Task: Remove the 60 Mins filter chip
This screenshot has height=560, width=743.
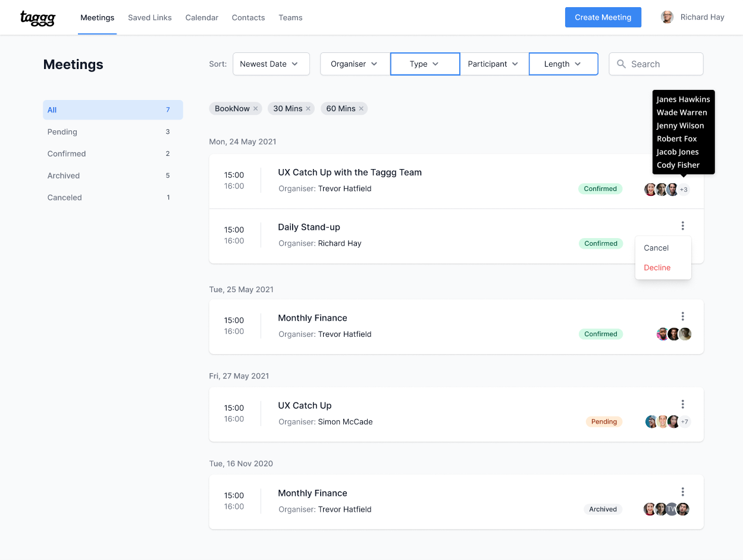Action: click(361, 108)
